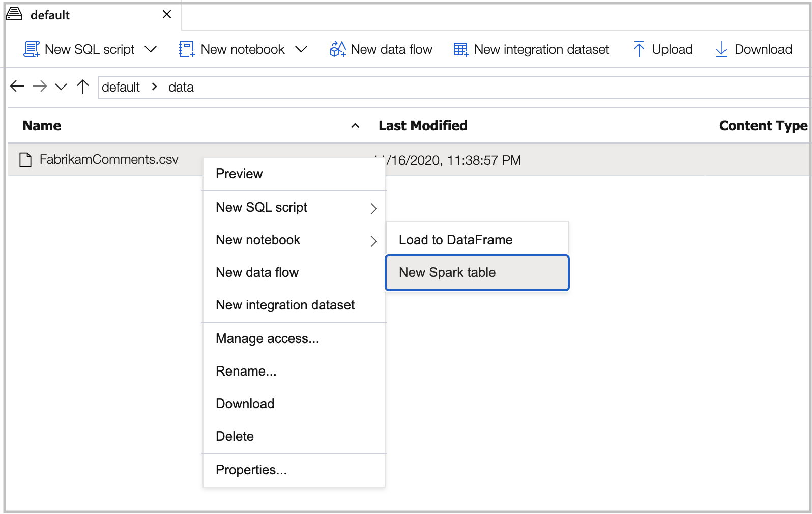Click the New integration dataset table icon
Viewport: 812px width, 514px height.
[x=461, y=49]
